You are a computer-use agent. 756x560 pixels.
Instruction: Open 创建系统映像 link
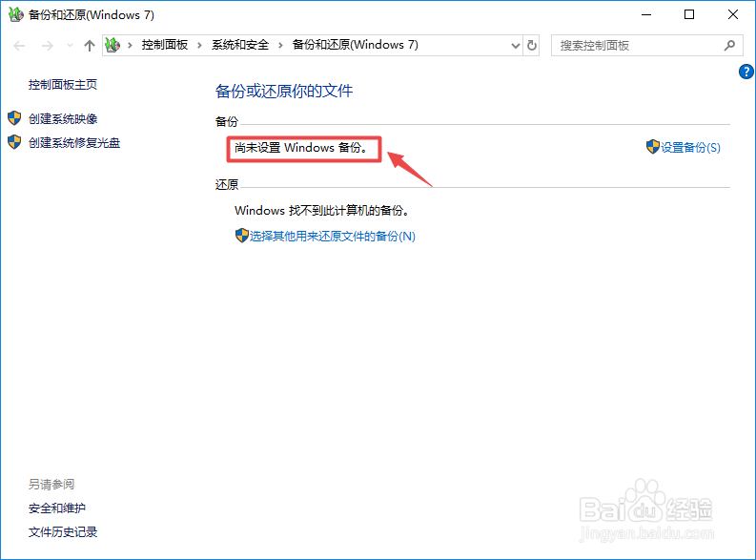pyautogui.click(x=63, y=118)
